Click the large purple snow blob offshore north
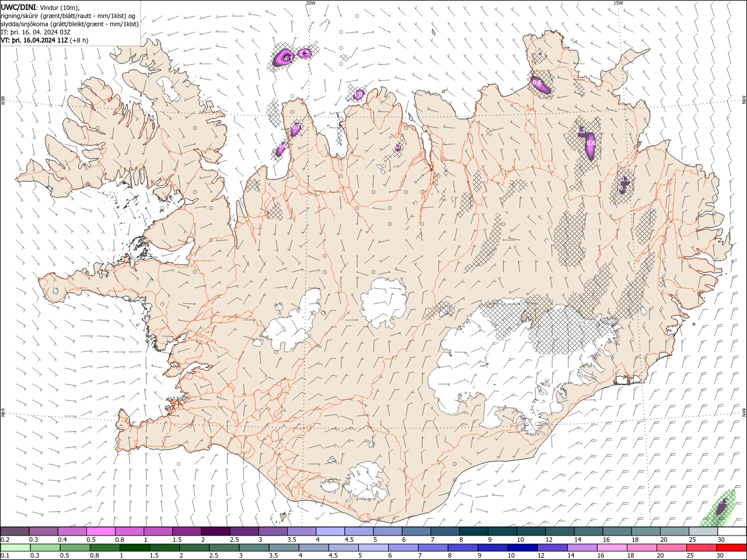Viewport: 747px width, 560px height. point(284,57)
